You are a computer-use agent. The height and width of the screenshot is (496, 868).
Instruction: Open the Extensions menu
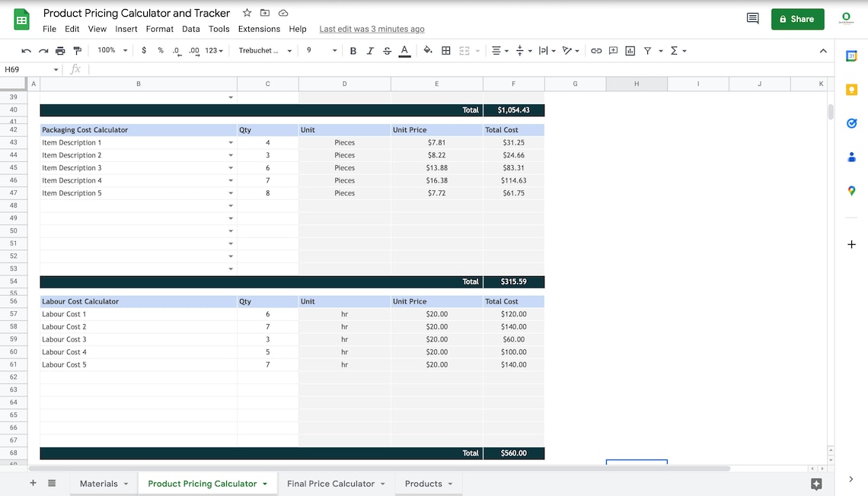[x=259, y=28]
